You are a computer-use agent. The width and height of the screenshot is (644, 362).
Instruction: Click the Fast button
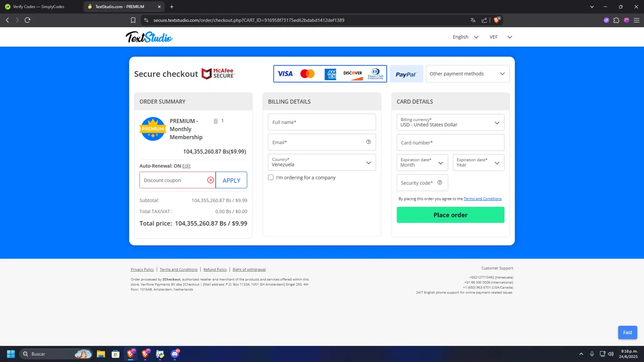tap(628, 332)
